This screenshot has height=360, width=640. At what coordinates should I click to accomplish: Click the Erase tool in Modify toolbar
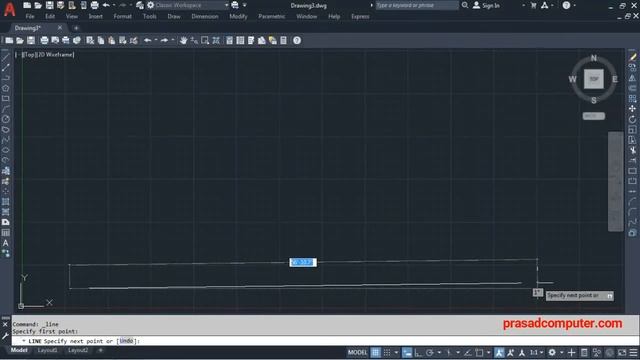click(632, 57)
